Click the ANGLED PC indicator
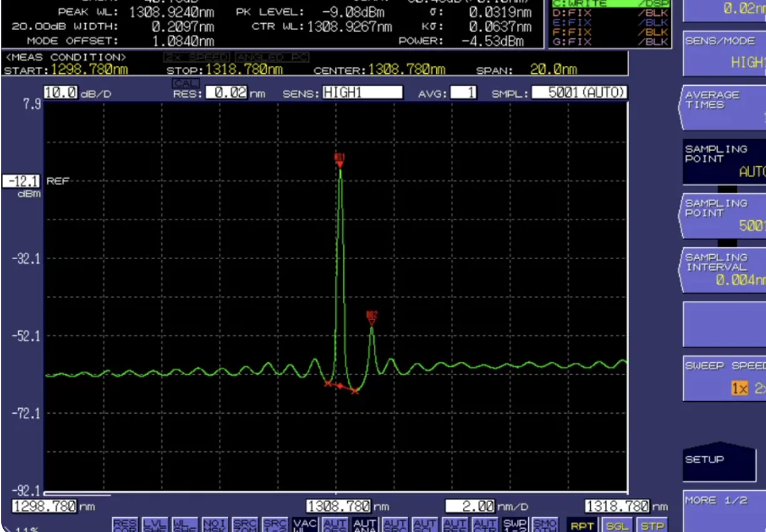766x532 pixels. [x=272, y=57]
